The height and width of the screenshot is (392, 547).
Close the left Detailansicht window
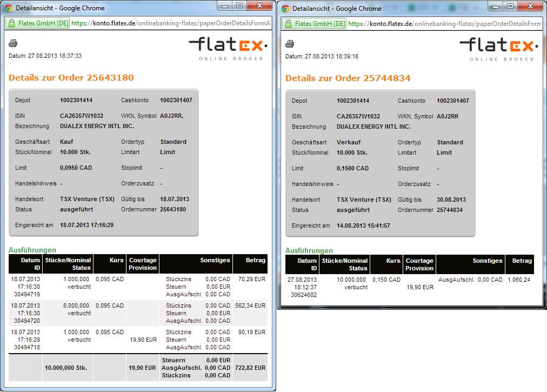(259, 6)
